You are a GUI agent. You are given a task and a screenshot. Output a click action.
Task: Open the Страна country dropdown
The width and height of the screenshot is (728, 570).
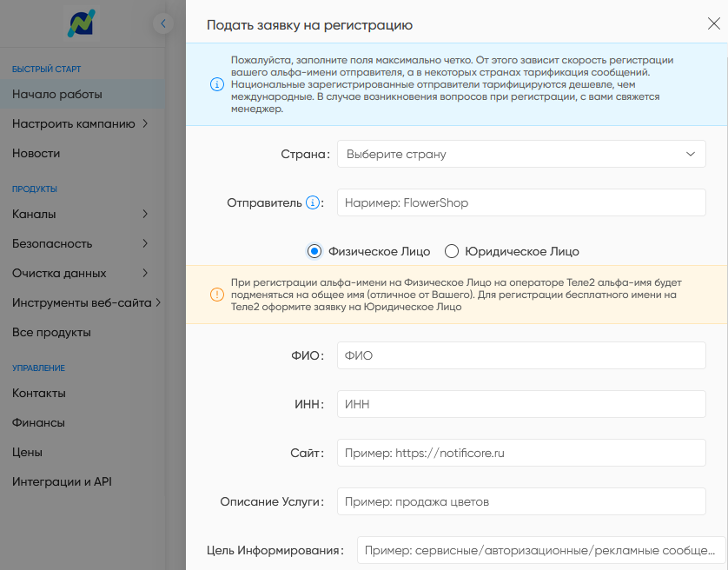521,154
